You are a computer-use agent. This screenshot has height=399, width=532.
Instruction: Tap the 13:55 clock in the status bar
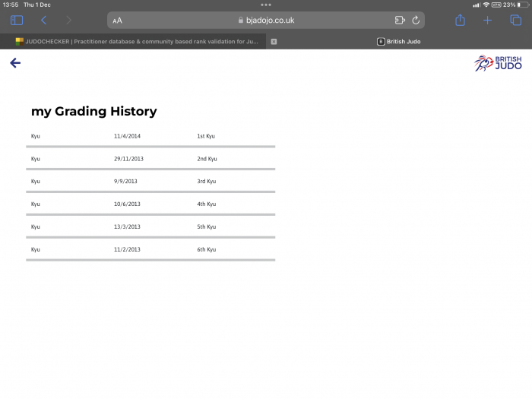pyautogui.click(x=11, y=5)
